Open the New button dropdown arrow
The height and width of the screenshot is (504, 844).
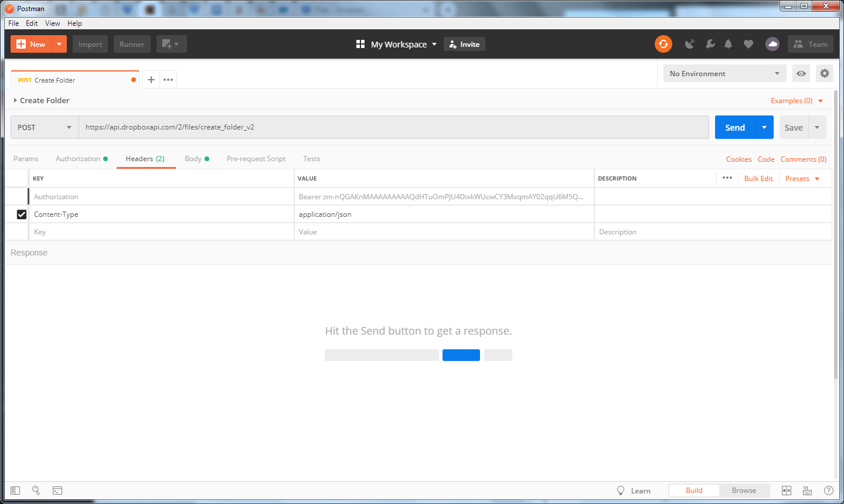point(59,44)
